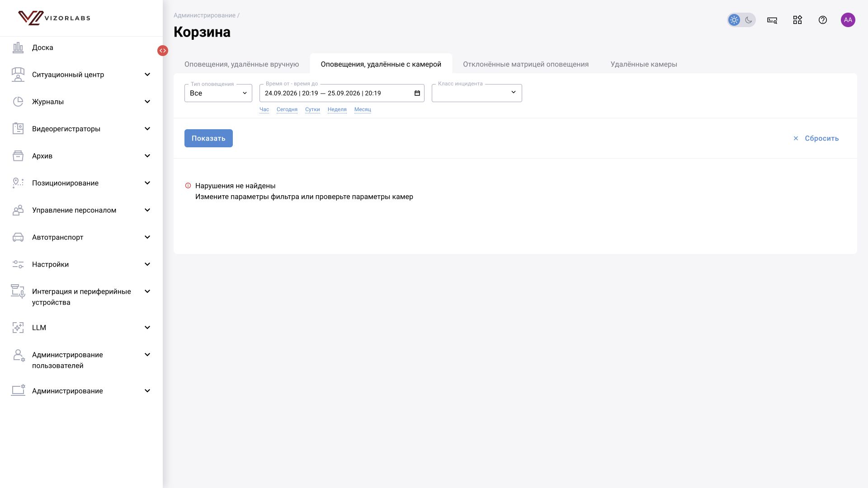This screenshot has height=488, width=868.
Task: Click the LLM sparkle icon
Action: click(18, 328)
